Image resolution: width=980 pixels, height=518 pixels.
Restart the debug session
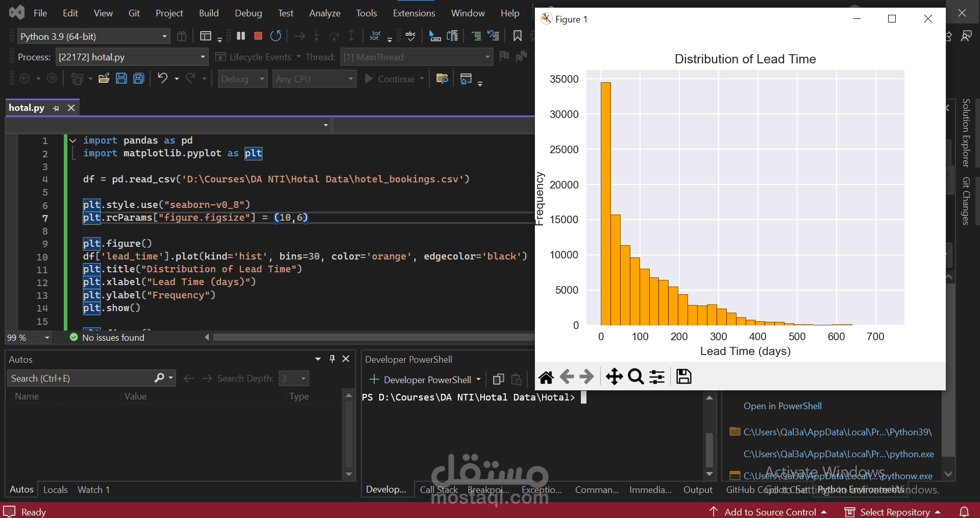pos(276,36)
